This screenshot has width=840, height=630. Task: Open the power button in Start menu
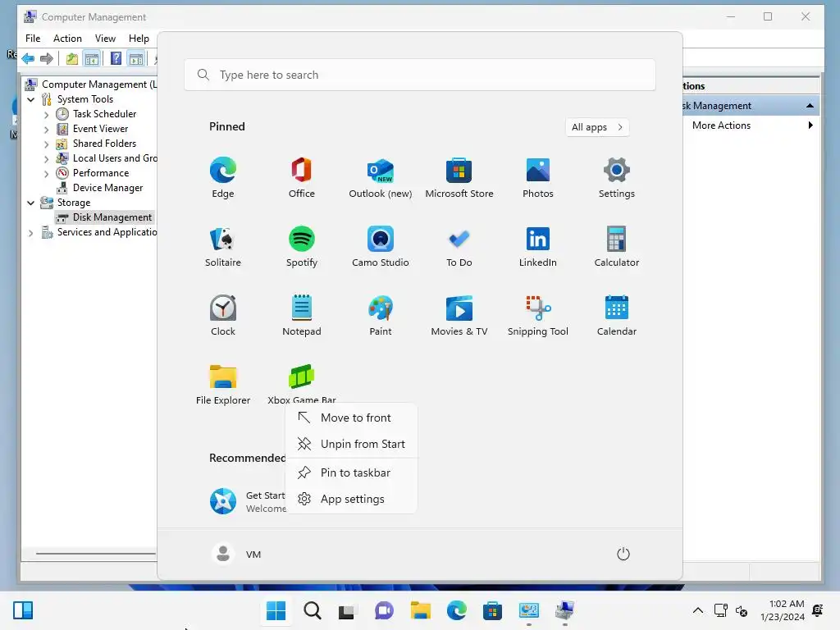pyautogui.click(x=623, y=554)
